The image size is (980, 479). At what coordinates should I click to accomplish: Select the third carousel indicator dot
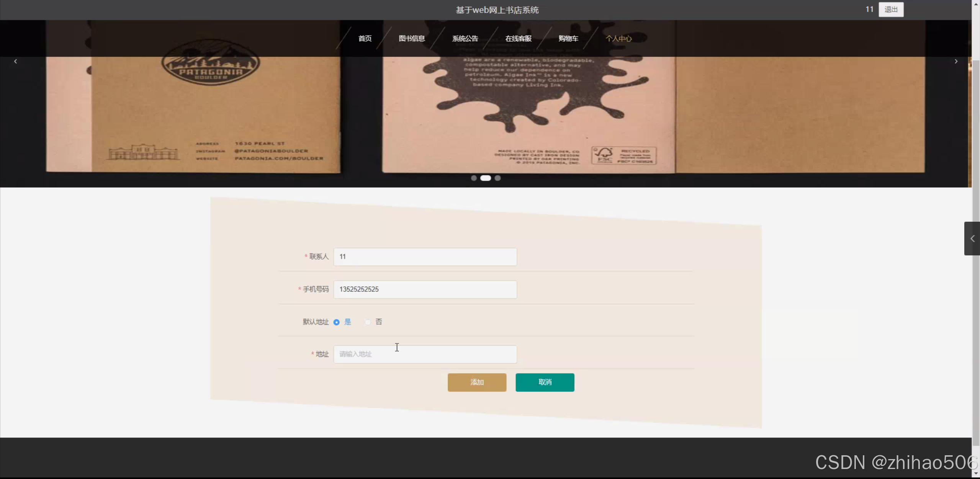pos(497,178)
